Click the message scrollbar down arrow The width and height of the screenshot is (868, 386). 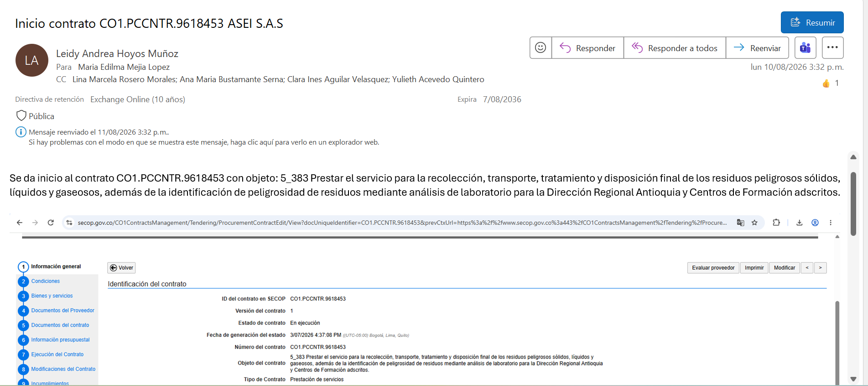853,379
